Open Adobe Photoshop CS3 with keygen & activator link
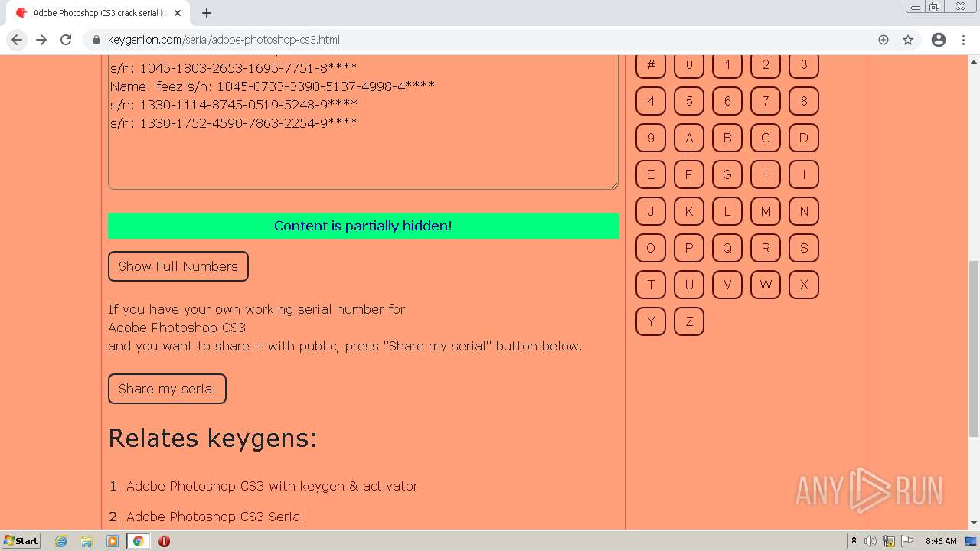This screenshot has width=980, height=551. click(272, 486)
